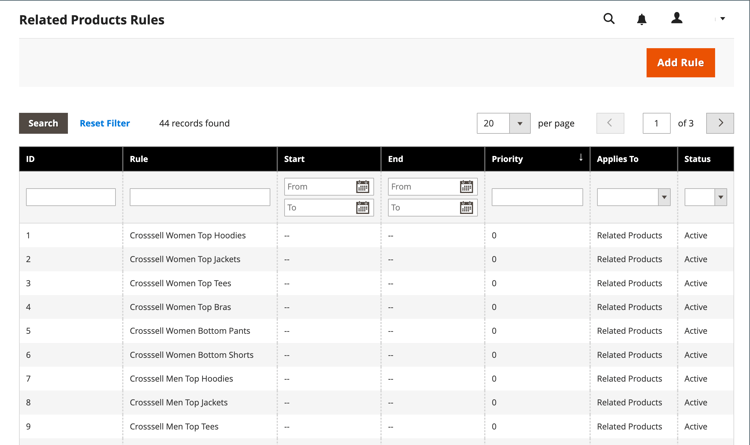
Task: Click the Search button
Action: point(43,123)
